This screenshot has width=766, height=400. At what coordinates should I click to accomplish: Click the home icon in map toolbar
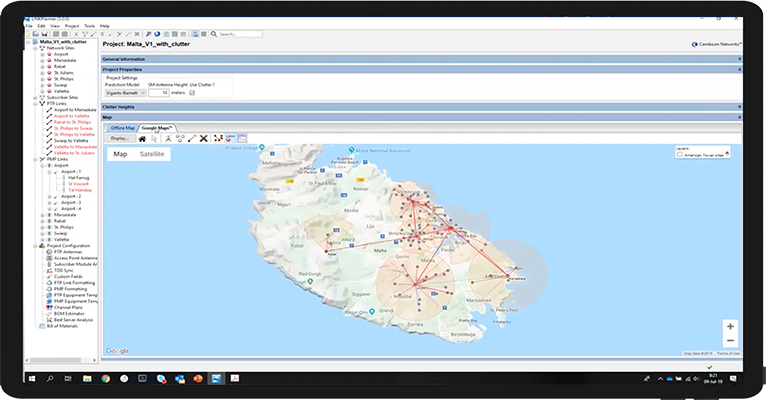[x=142, y=139]
